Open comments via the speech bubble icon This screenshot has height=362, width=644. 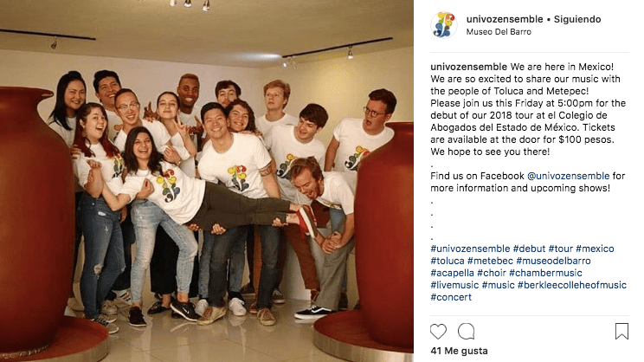[x=467, y=331]
